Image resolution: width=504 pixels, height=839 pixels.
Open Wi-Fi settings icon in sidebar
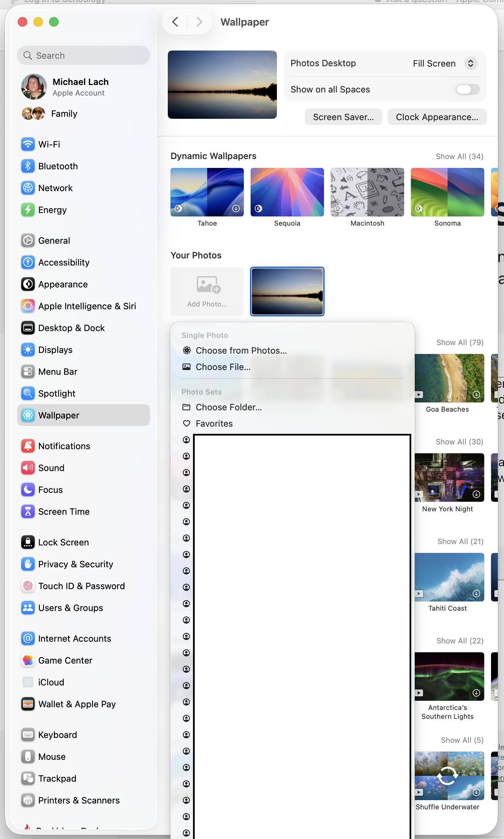[x=28, y=144]
